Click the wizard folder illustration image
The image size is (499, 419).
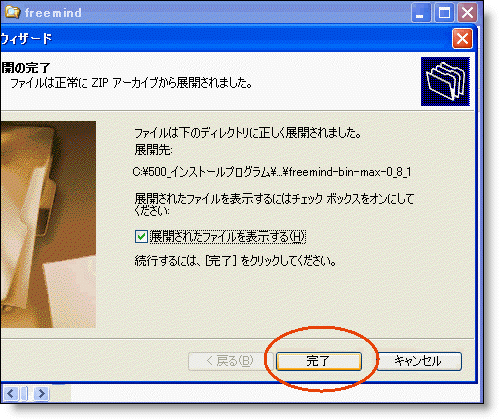pyautogui.click(x=48, y=224)
